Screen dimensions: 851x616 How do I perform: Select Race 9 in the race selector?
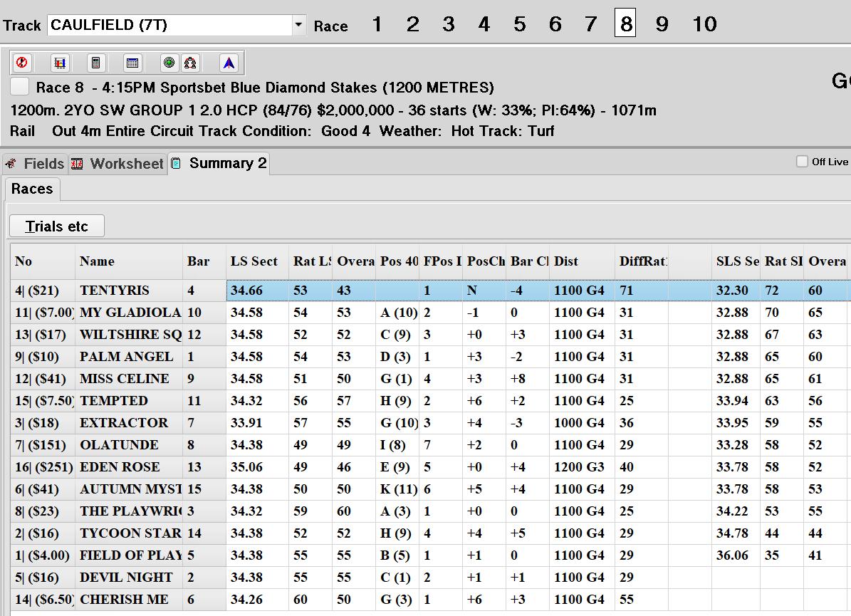[x=662, y=24]
